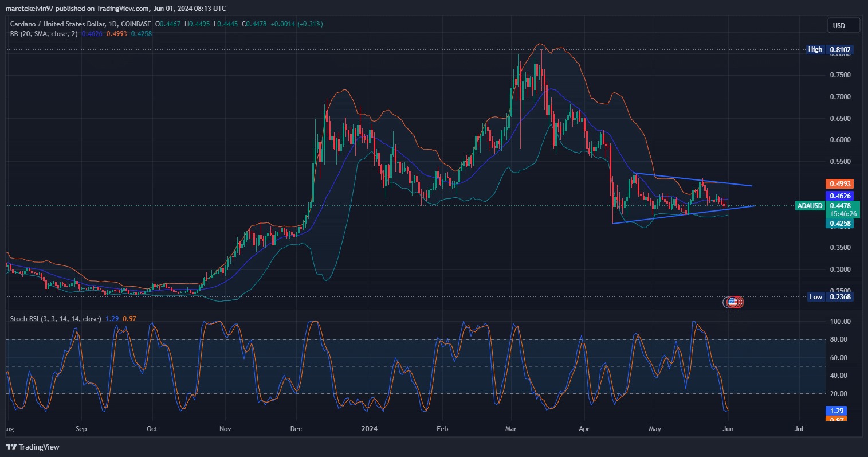Click the open value O0.4467 in the legend

coord(168,24)
